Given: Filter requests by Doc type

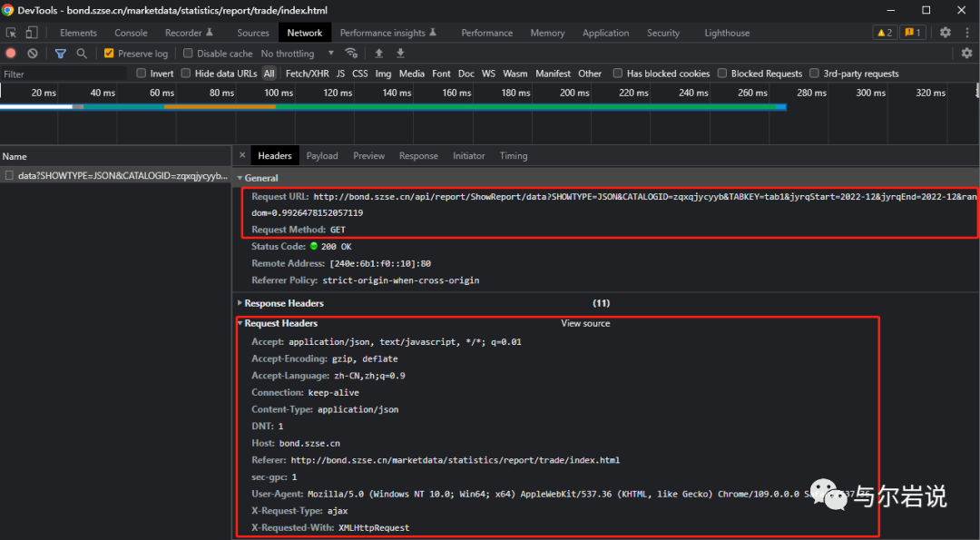Looking at the screenshot, I should pyautogui.click(x=466, y=74).
